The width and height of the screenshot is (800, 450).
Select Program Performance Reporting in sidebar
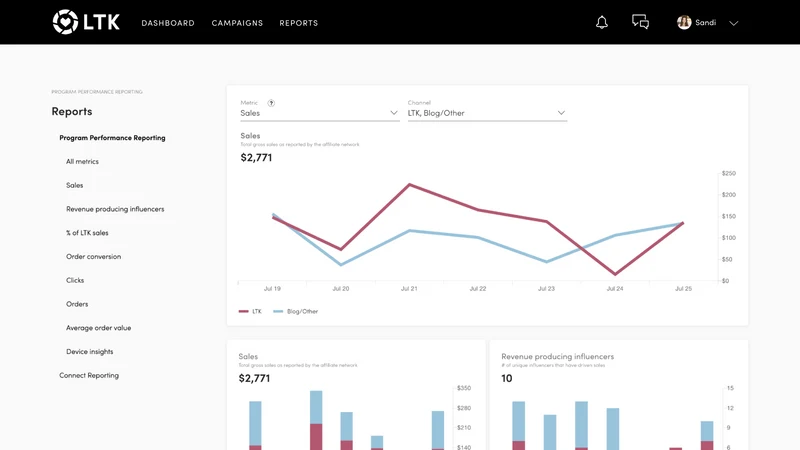click(x=112, y=138)
